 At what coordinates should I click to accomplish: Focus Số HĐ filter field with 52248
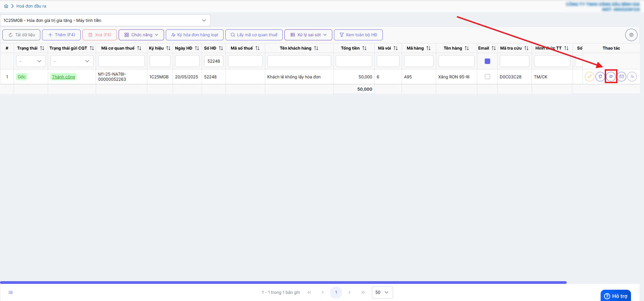214,61
